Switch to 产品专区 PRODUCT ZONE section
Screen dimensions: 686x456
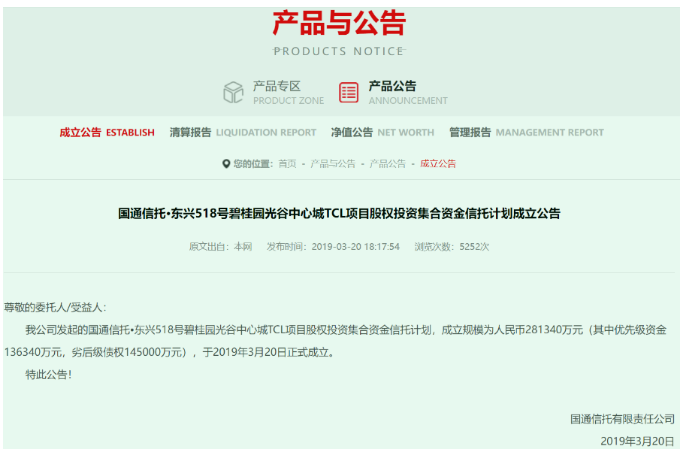point(288,92)
